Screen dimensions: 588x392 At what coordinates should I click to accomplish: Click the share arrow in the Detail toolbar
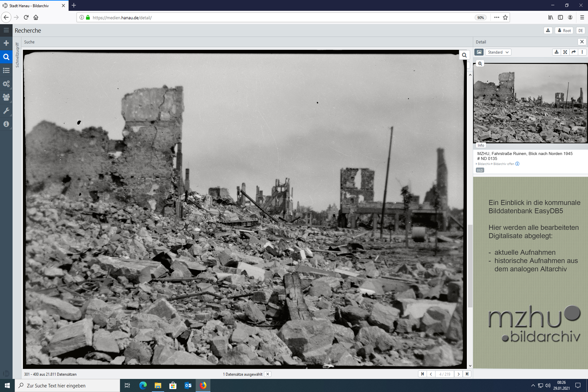pos(574,52)
